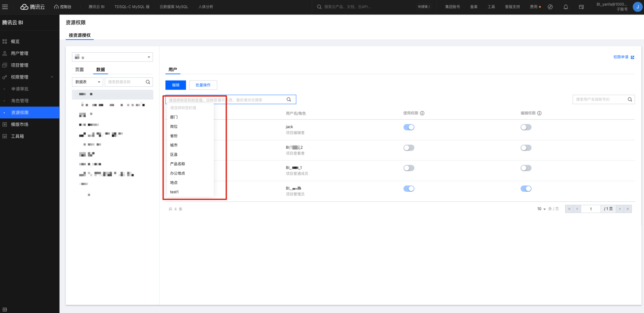This screenshot has height=313, width=644.
Task: Select the 用户 tab
Action: click(173, 70)
